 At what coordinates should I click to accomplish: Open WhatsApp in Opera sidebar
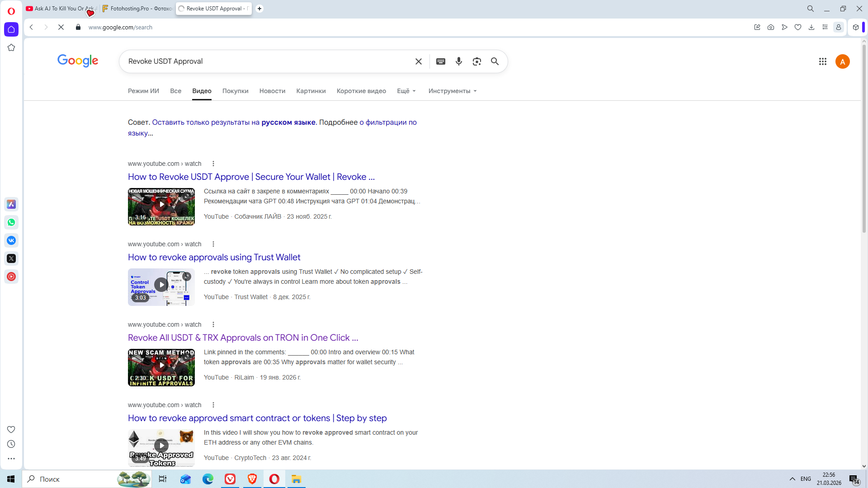click(11, 222)
